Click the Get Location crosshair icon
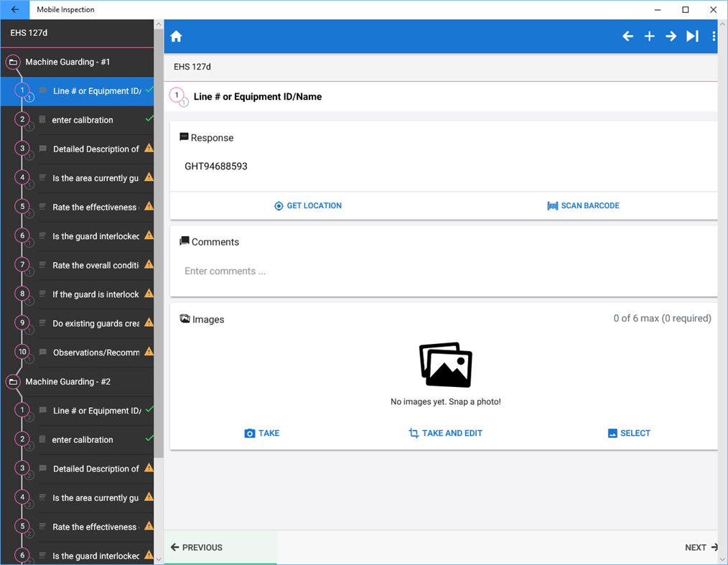This screenshot has height=565, width=728. 279,205
